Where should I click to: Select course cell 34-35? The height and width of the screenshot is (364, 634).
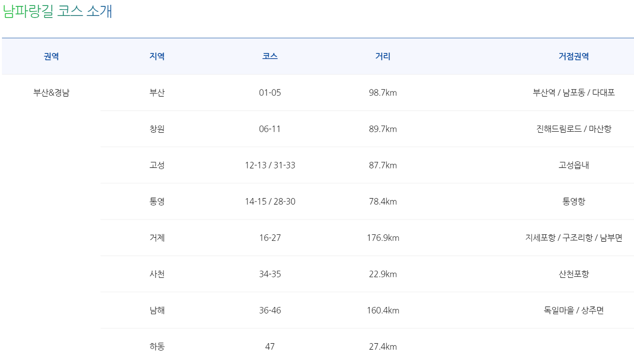270,274
